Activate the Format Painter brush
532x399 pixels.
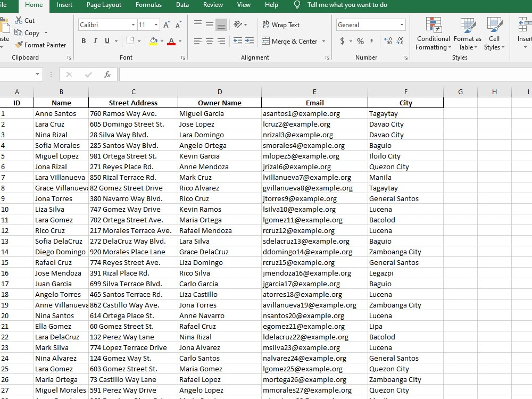(19, 45)
